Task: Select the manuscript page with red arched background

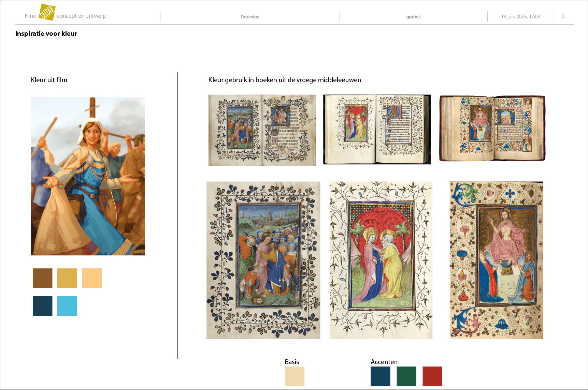Action: pyautogui.click(x=381, y=260)
